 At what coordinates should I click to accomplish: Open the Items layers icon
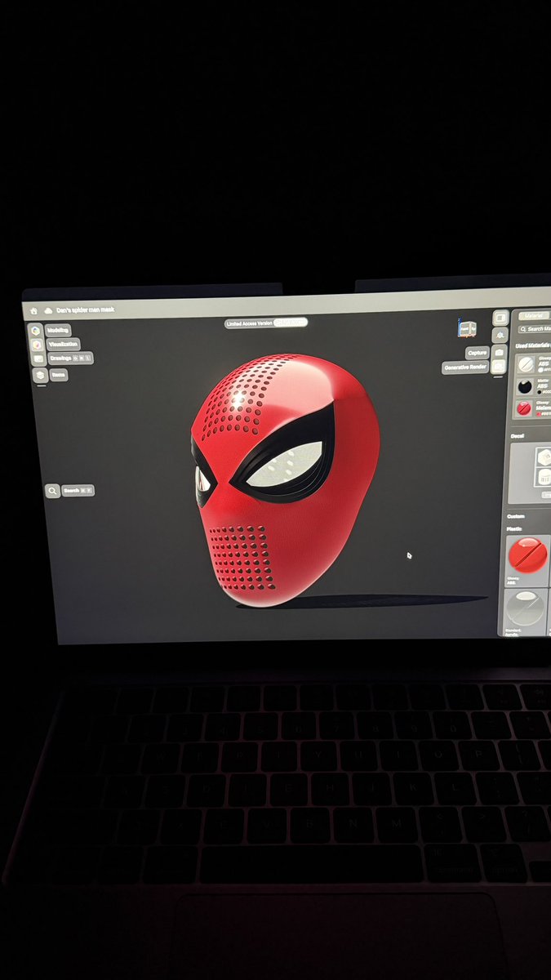pos(40,375)
